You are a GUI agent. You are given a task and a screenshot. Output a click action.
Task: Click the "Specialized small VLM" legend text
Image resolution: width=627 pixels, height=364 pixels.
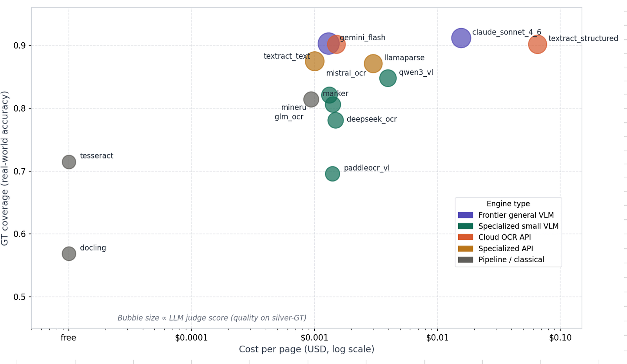pyautogui.click(x=518, y=226)
